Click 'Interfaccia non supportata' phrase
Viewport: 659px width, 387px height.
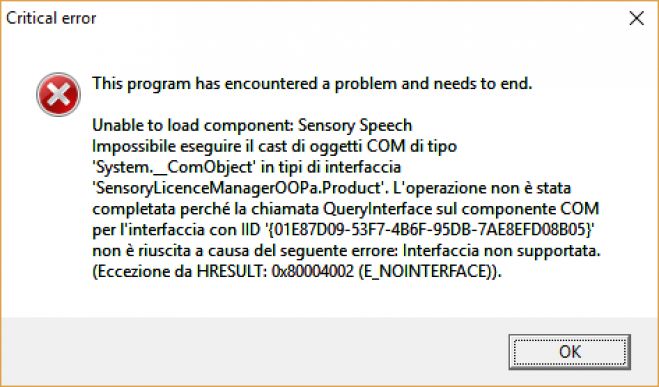tap(501, 251)
